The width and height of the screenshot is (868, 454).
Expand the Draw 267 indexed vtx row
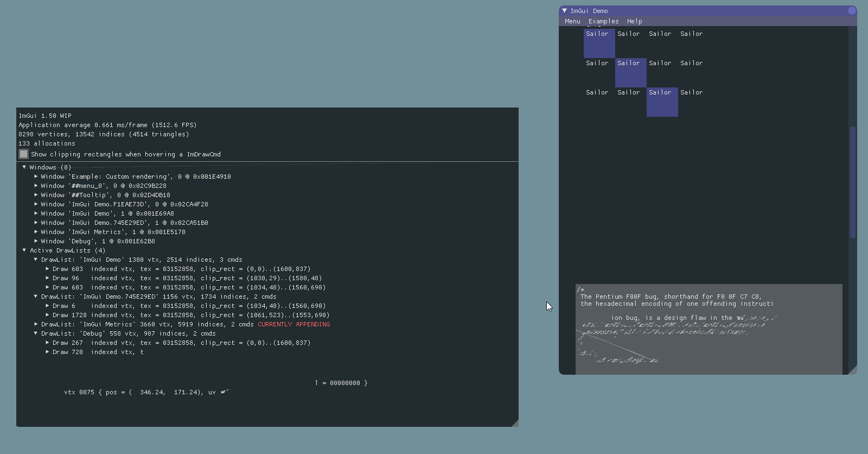point(47,343)
